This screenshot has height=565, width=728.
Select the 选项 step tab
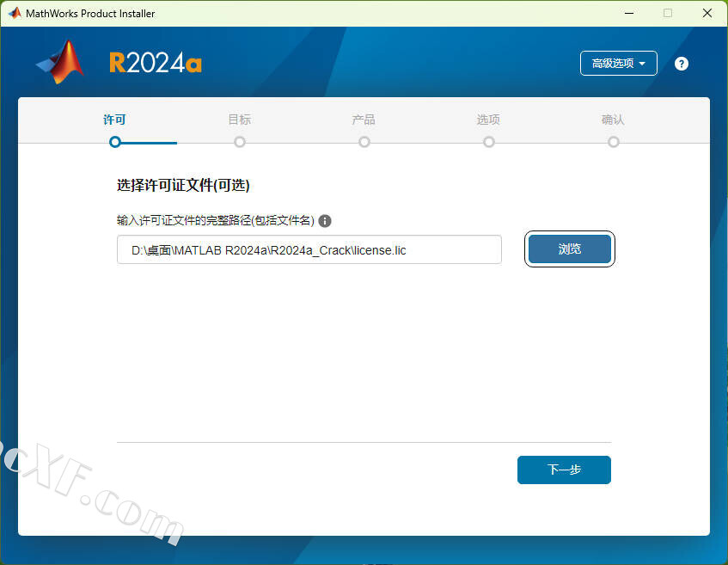point(488,120)
